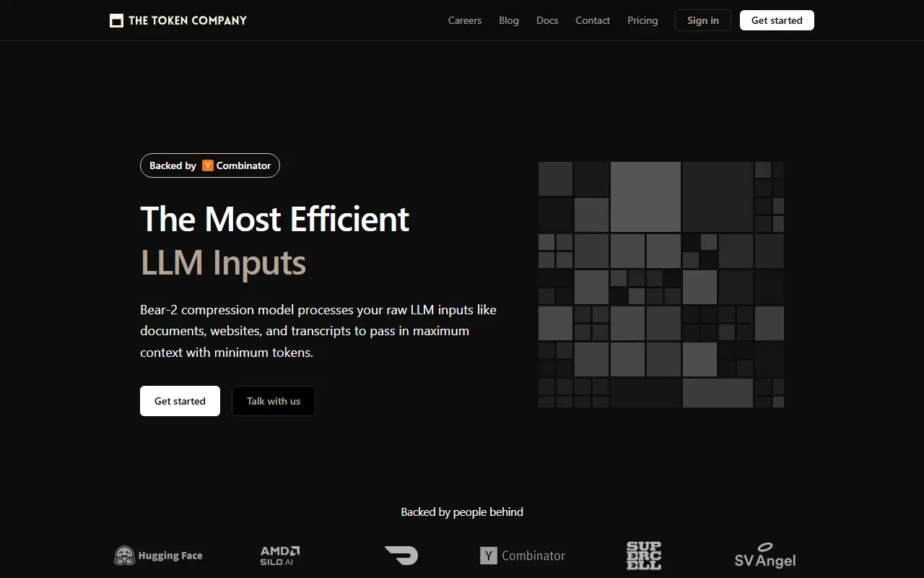Click the Backed by Y Combinator badge
This screenshot has width=924, height=578.
[x=210, y=165]
